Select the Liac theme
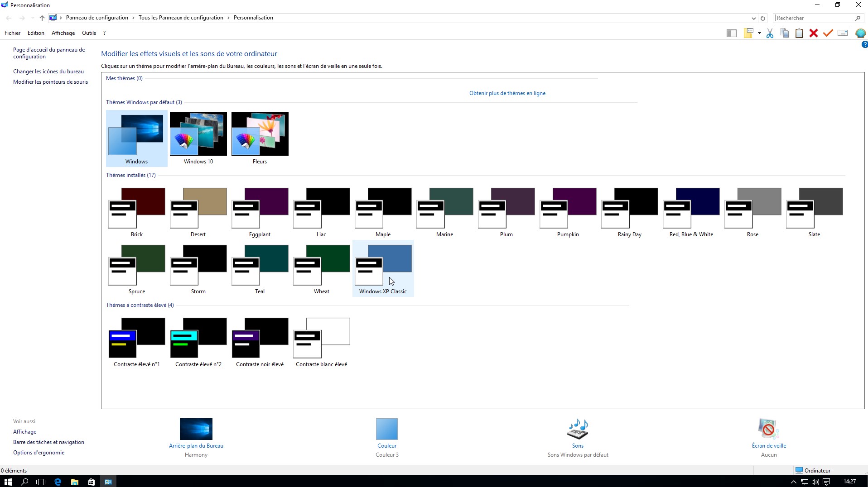 (x=321, y=212)
